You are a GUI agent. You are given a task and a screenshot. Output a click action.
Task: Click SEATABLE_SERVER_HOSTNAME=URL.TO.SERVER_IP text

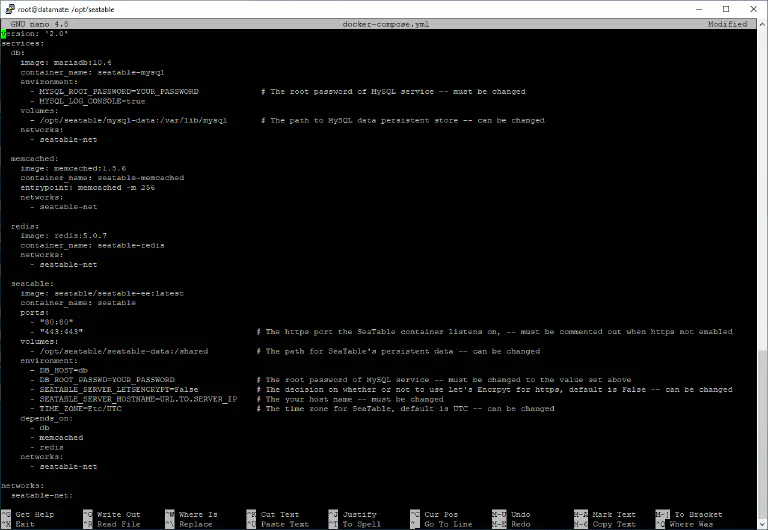(138, 399)
